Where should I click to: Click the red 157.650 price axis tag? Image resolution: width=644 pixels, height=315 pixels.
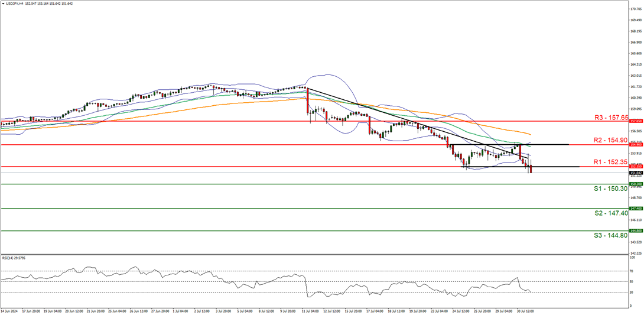pos(635,121)
